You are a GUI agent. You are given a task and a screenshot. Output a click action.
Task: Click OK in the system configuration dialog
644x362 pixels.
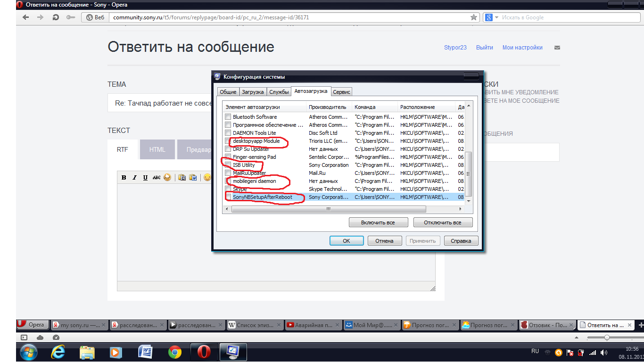[x=346, y=241]
